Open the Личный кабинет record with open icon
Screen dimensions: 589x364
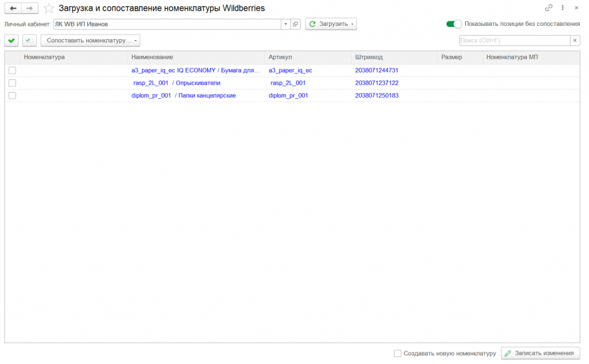(296, 24)
